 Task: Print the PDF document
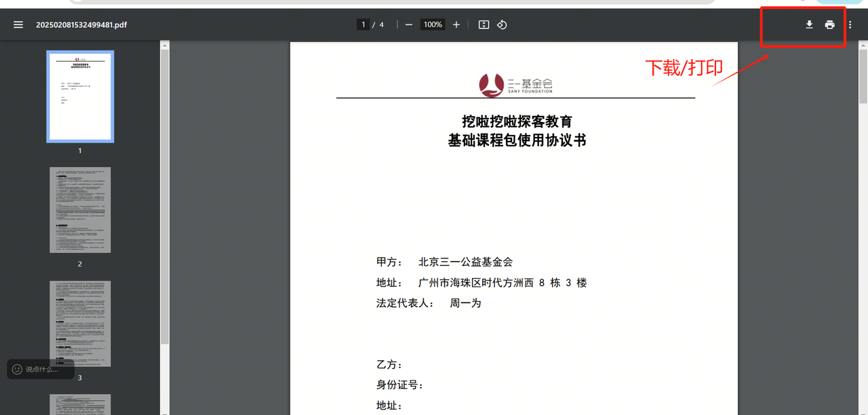point(829,25)
